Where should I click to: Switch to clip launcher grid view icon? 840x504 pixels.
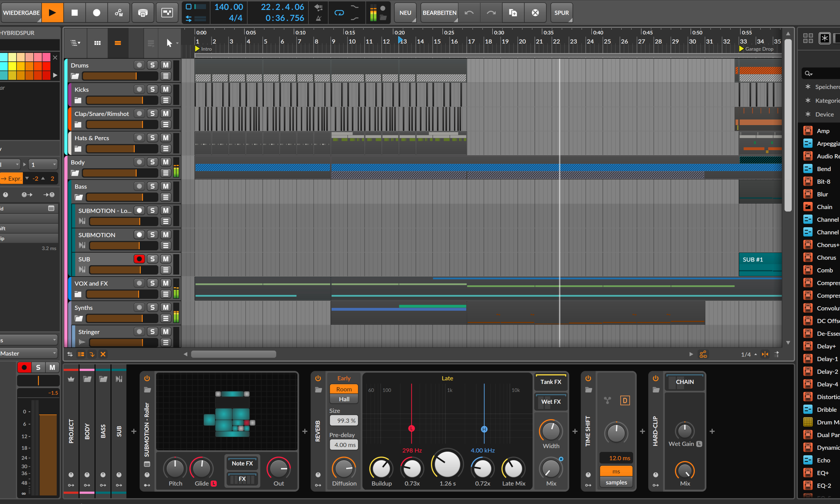pyautogui.click(x=98, y=43)
